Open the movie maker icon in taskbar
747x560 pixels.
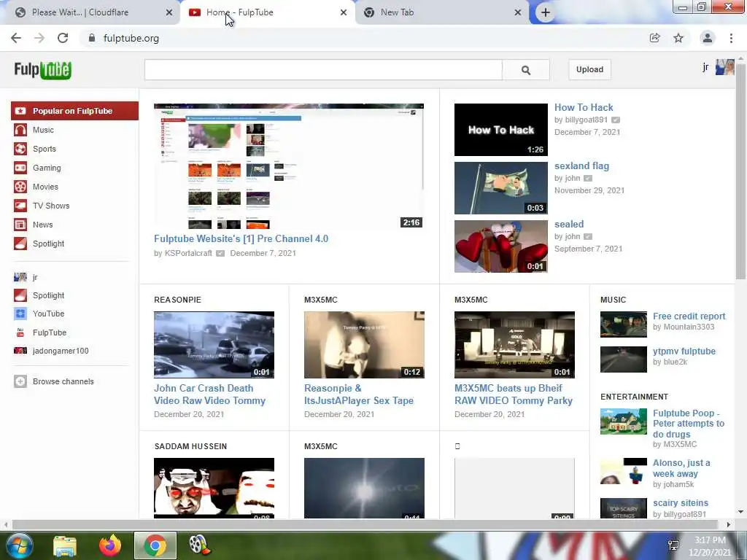pos(199,545)
